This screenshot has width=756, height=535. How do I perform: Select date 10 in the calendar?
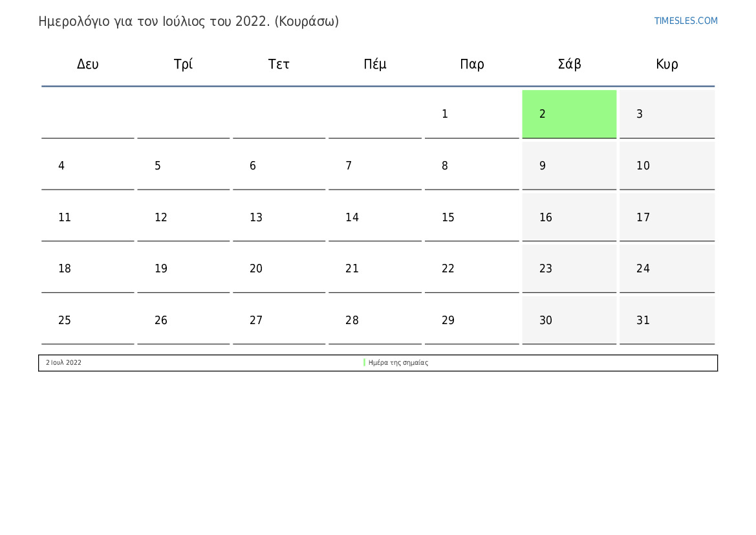(x=667, y=166)
